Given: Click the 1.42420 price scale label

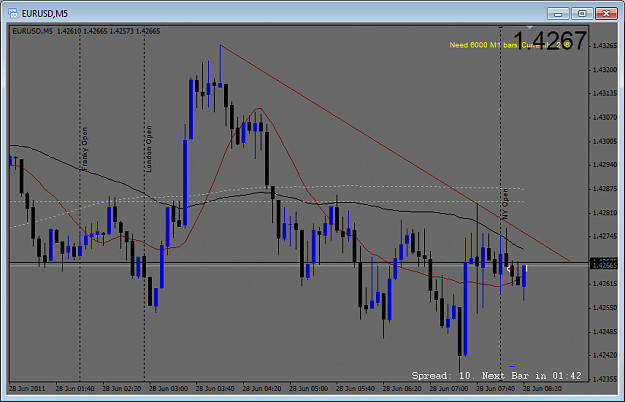Looking at the screenshot, I should pos(605,355).
